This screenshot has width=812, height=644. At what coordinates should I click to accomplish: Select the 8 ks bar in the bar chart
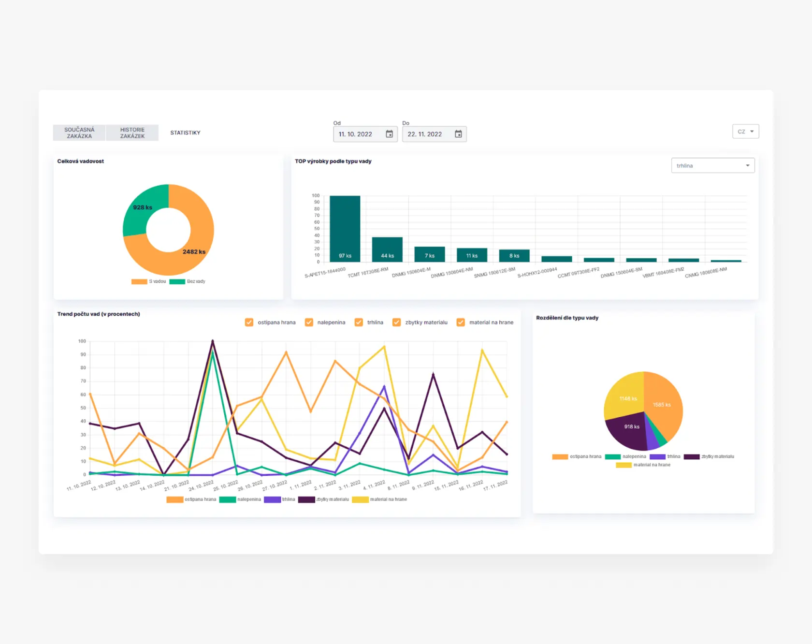514,256
